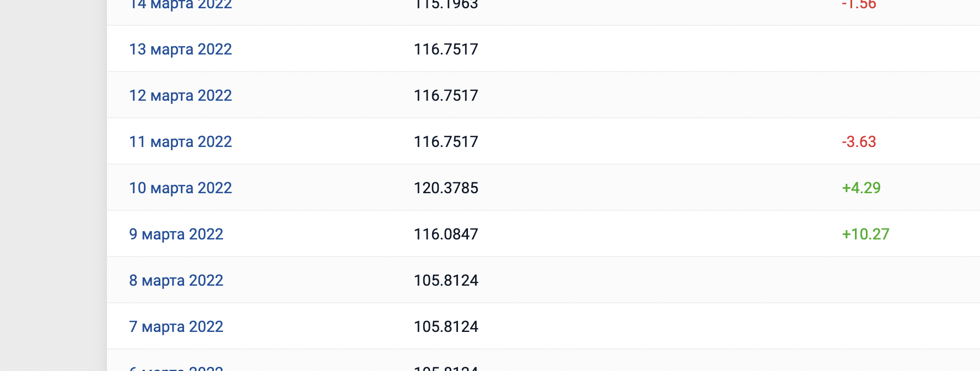
Task: Click the 105.8124 rate for 8 марта
Action: [x=446, y=281]
